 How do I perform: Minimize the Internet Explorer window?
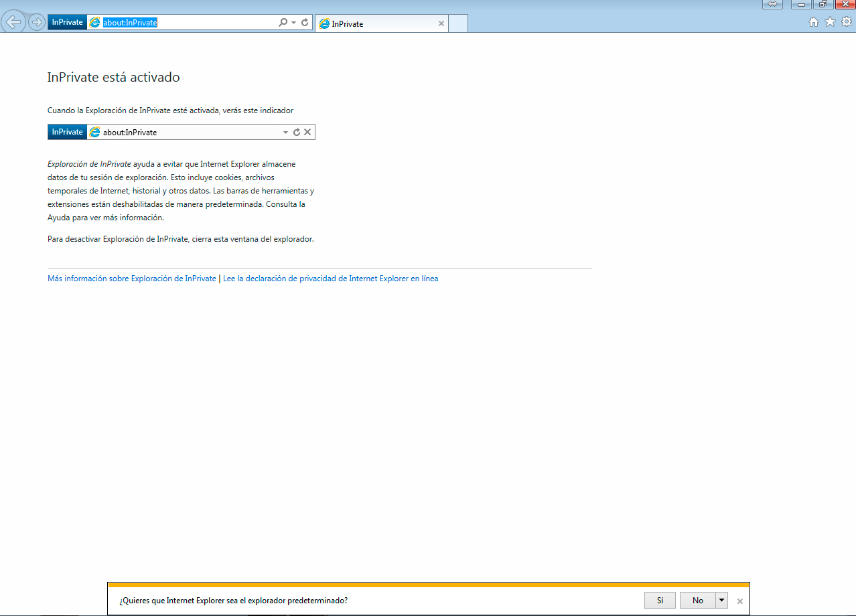point(801,4)
